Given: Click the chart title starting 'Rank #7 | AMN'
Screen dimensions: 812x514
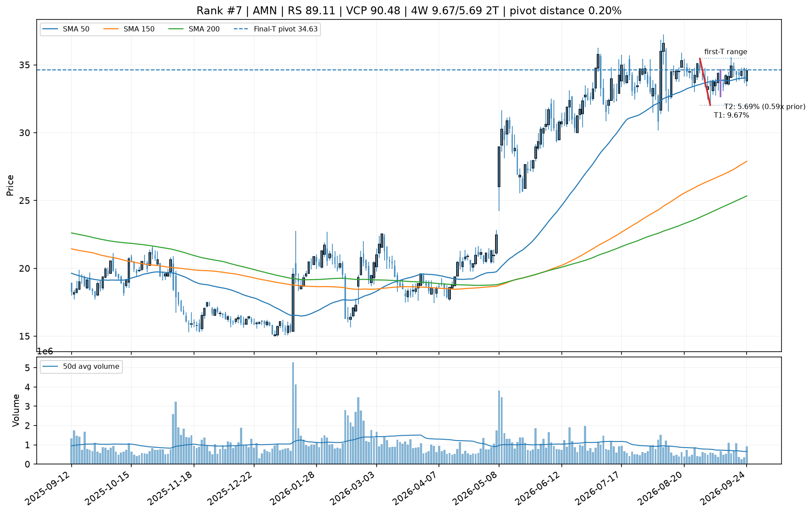Looking at the screenshot, I should (409, 11).
